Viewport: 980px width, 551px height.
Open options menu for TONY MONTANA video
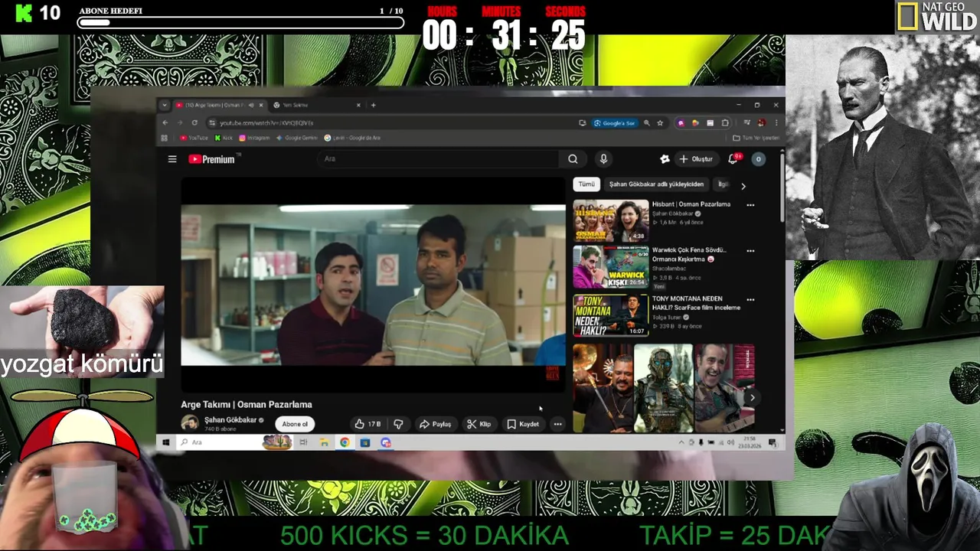pos(750,300)
